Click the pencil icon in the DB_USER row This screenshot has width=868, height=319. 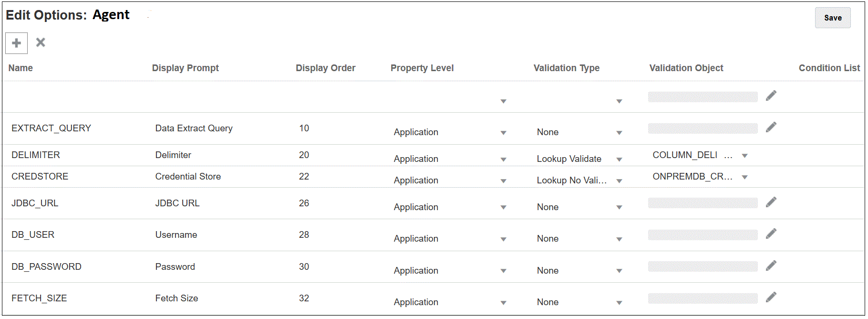pos(771,234)
